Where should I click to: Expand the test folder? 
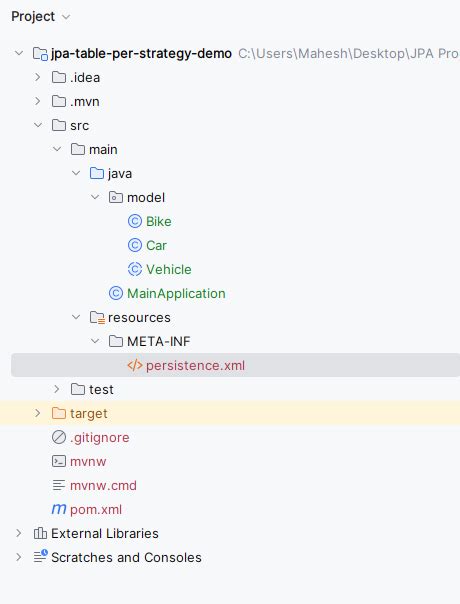tap(57, 389)
